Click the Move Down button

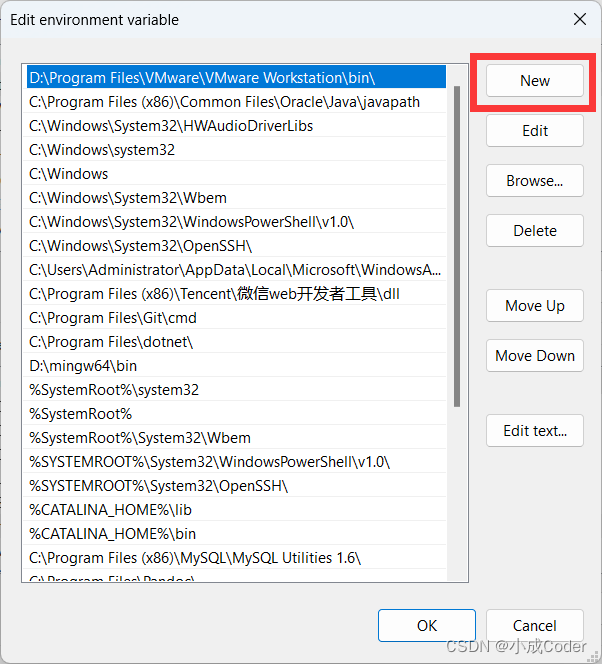535,356
